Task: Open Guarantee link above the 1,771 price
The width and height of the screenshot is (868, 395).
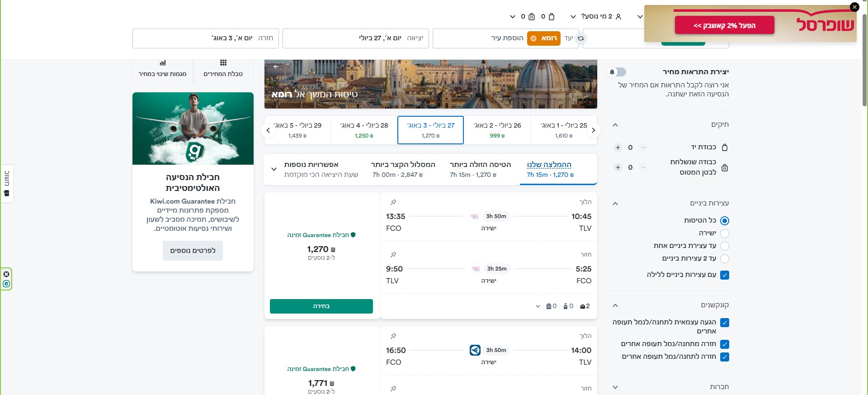Action: click(321, 369)
